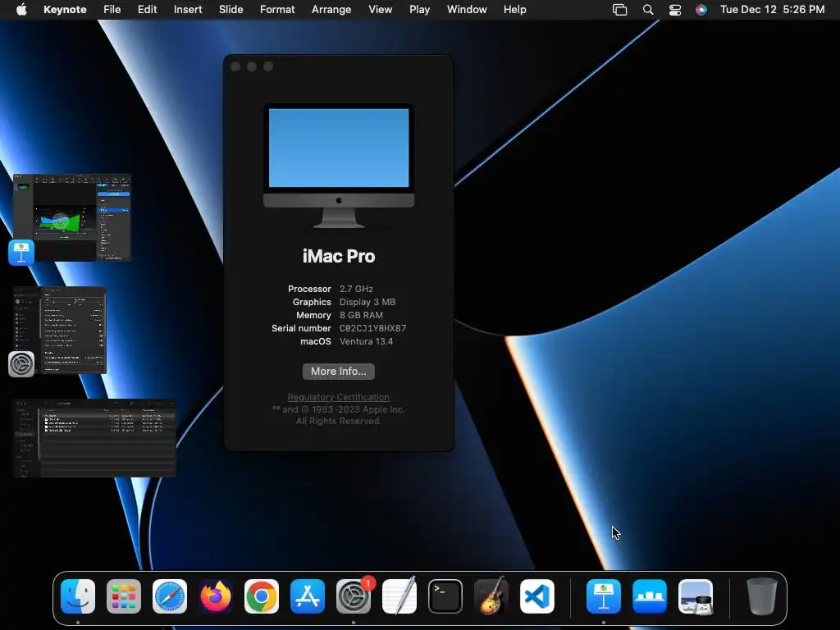Viewport: 840px width, 630px height.
Task: Click the More Info... button
Action: pos(339,372)
